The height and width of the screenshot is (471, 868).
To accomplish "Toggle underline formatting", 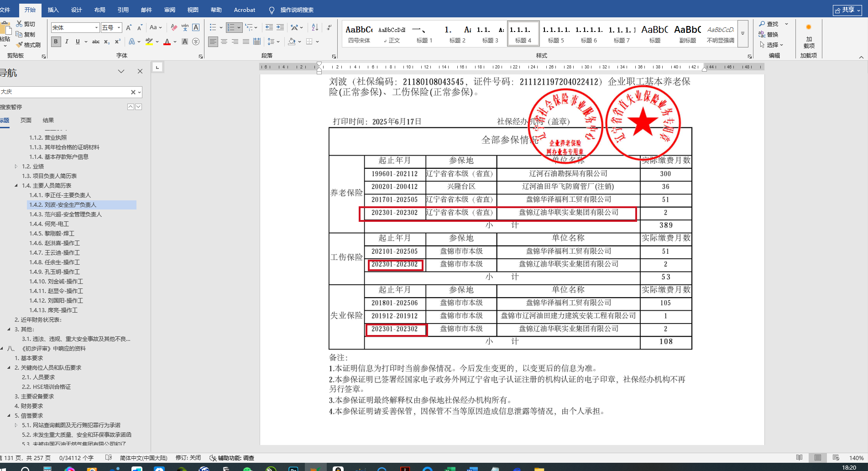I will click(x=78, y=42).
